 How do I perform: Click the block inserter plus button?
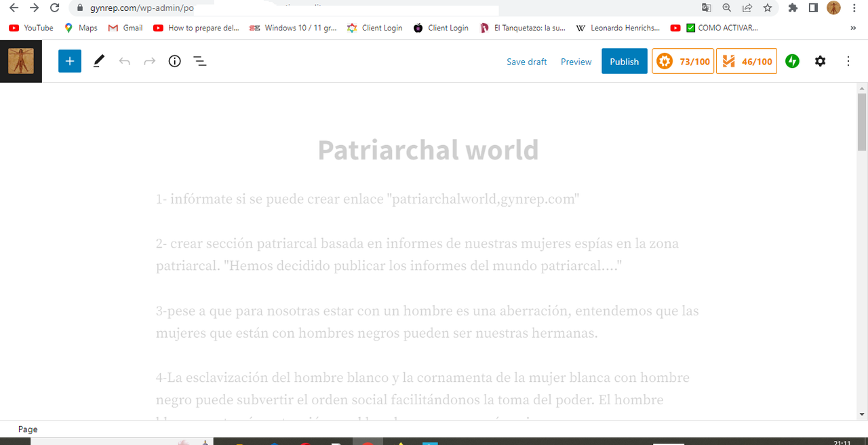tap(70, 61)
